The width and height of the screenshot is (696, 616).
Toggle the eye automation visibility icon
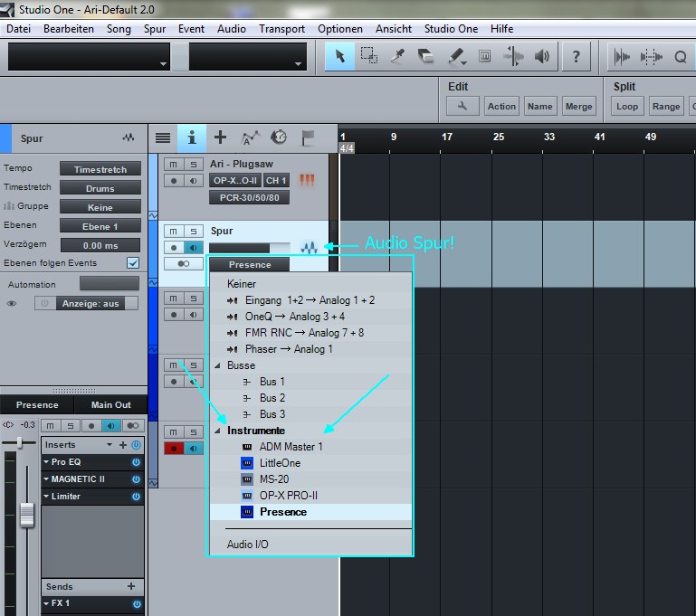(12, 303)
